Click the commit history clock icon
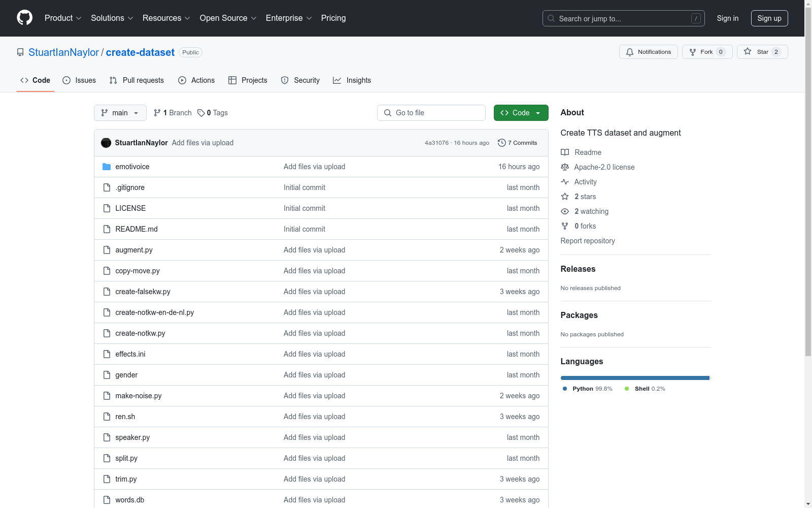Image resolution: width=812 pixels, height=508 pixels. coord(502,143)
